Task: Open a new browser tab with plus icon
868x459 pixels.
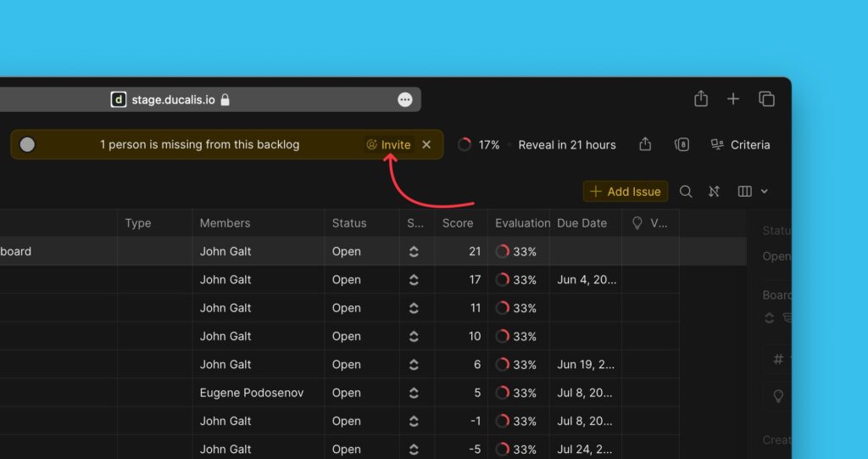Action: pos(733,99)
